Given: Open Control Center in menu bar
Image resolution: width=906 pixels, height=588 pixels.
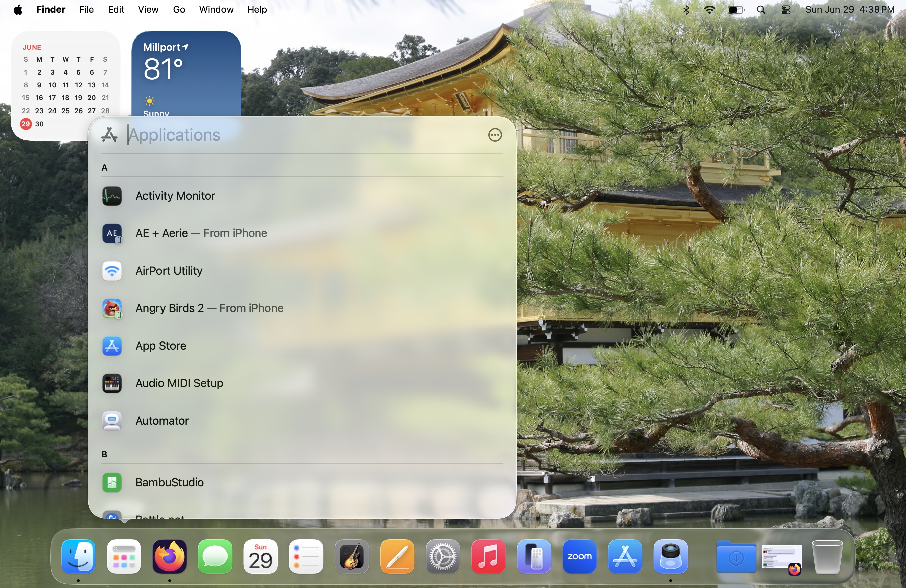Looking at the screenshot, I should (786, 10).
